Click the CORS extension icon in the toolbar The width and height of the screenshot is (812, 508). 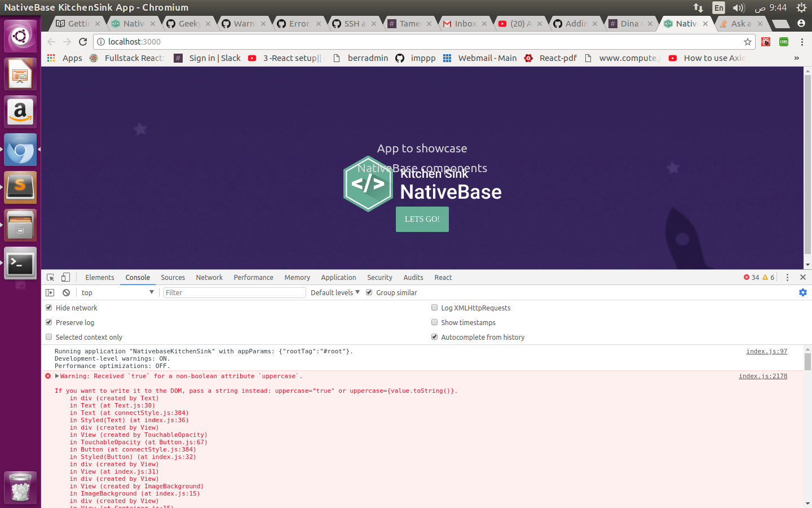pos(783,42)
